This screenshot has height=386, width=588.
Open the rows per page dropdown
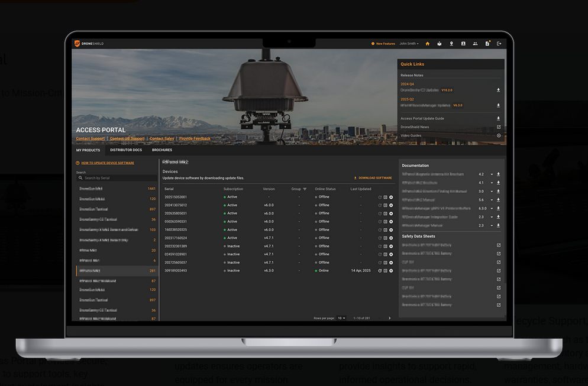tap(341, 318)
